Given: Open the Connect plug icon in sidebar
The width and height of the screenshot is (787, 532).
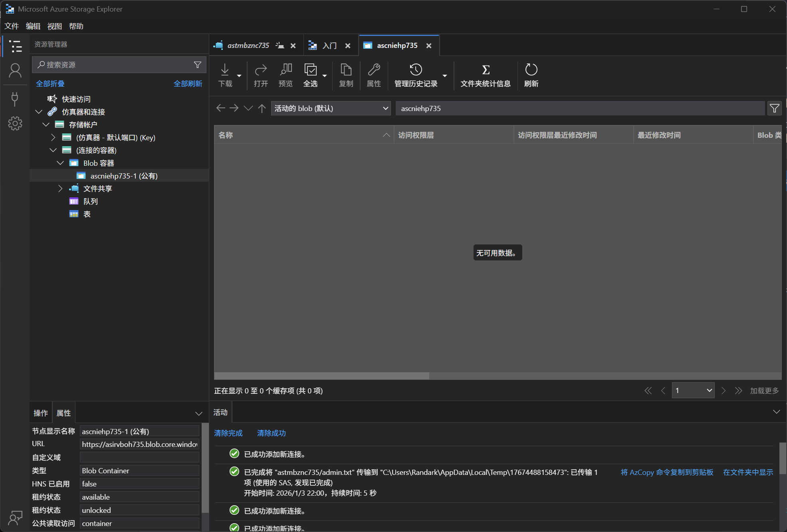Looking at the screenshot, I should 15,99.
